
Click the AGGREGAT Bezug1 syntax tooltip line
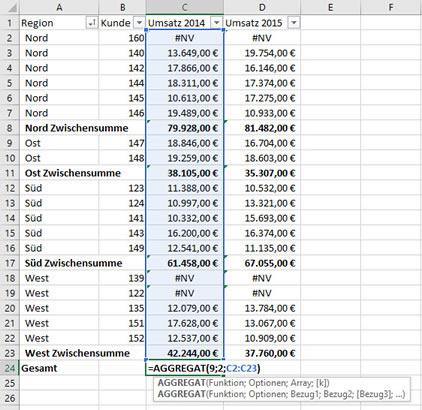click(x=281, y=394)
